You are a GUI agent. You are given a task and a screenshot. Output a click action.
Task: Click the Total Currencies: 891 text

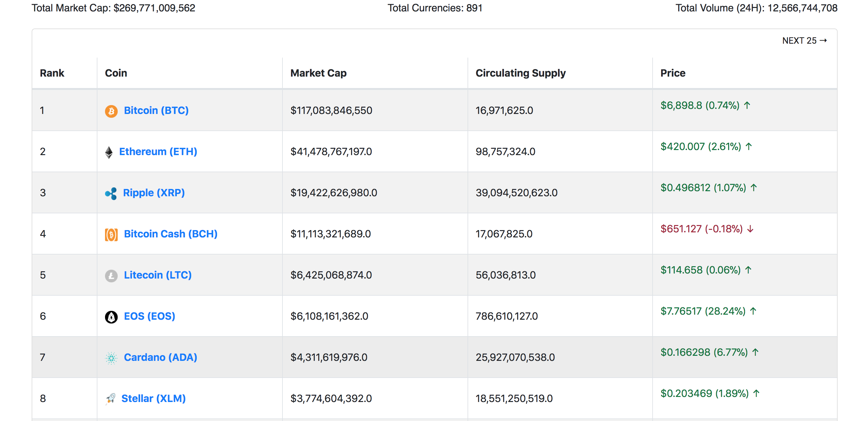(435, 8)
